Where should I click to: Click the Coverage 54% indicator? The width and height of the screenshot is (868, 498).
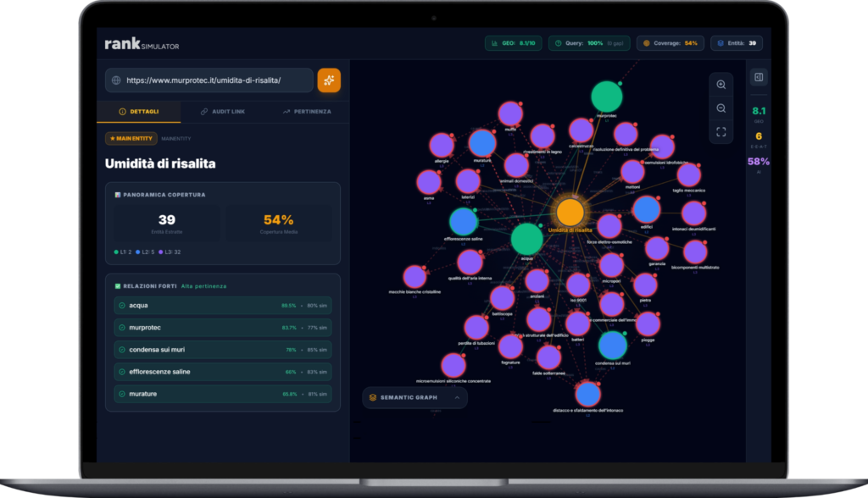pos(670,43)
